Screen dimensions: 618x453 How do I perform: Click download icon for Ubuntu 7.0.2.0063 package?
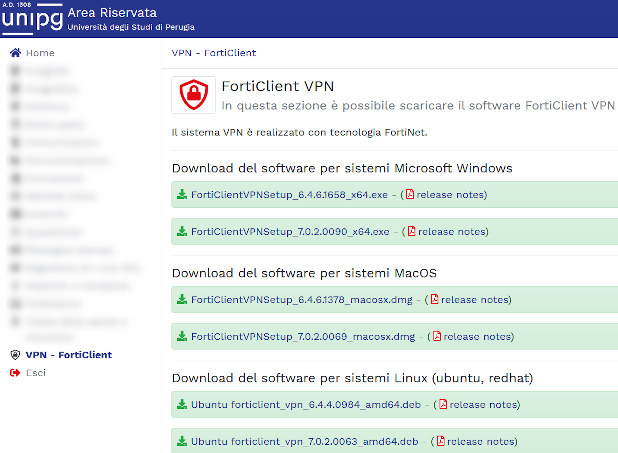pyautogui.click(x=182, y=441)
